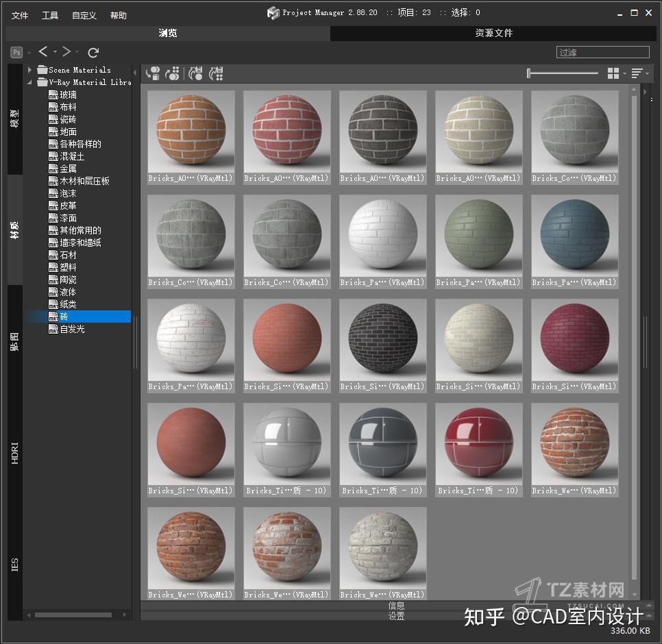Open the HDRI panel on the left edge

pos(14,450)
